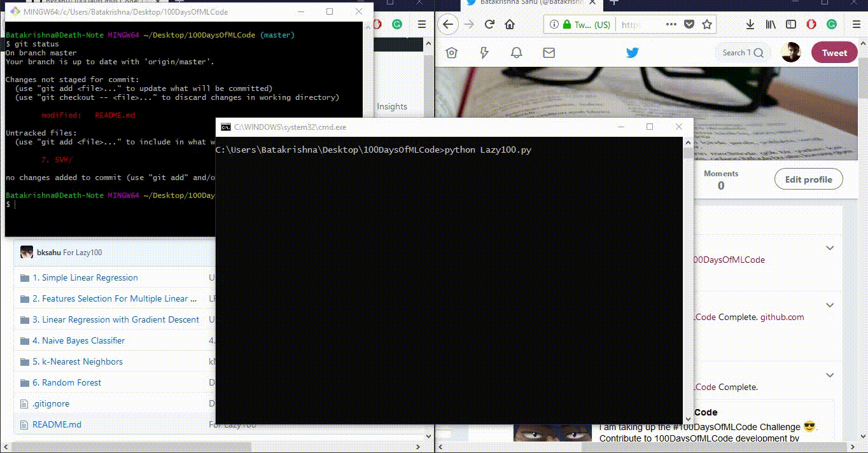Image resolution: width=868 pixels, height=453 pixels.
Task: Go to the Twitter Home icon
Action: pyautogui.click(x=452, y=53)
